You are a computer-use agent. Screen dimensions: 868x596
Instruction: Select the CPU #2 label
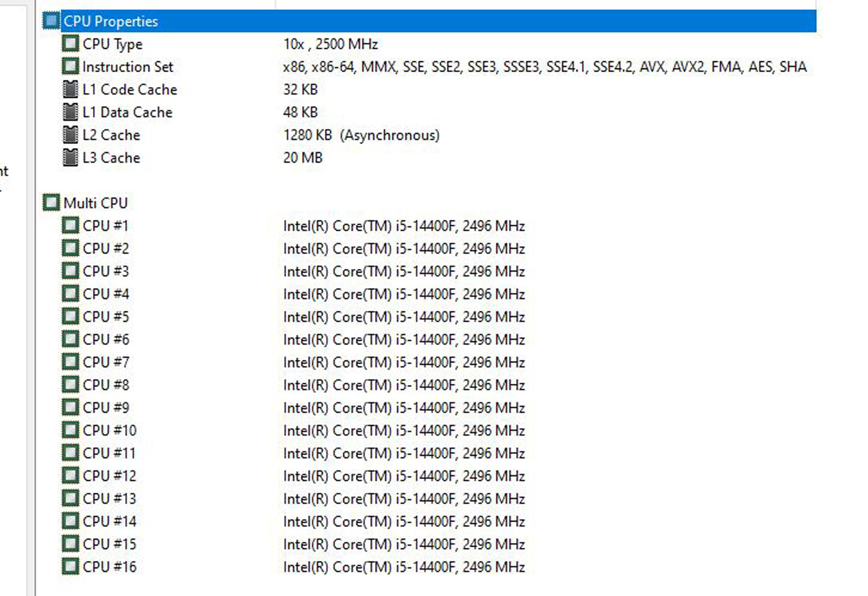click(105, 249)
